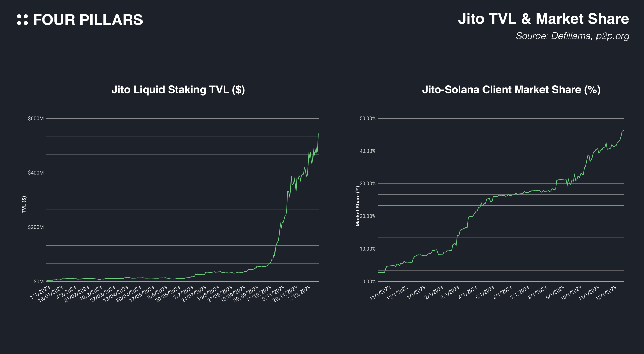
Task: Click the FOUR PILLARS brand text
Action: pyautogui.click(x=88, y=20)
